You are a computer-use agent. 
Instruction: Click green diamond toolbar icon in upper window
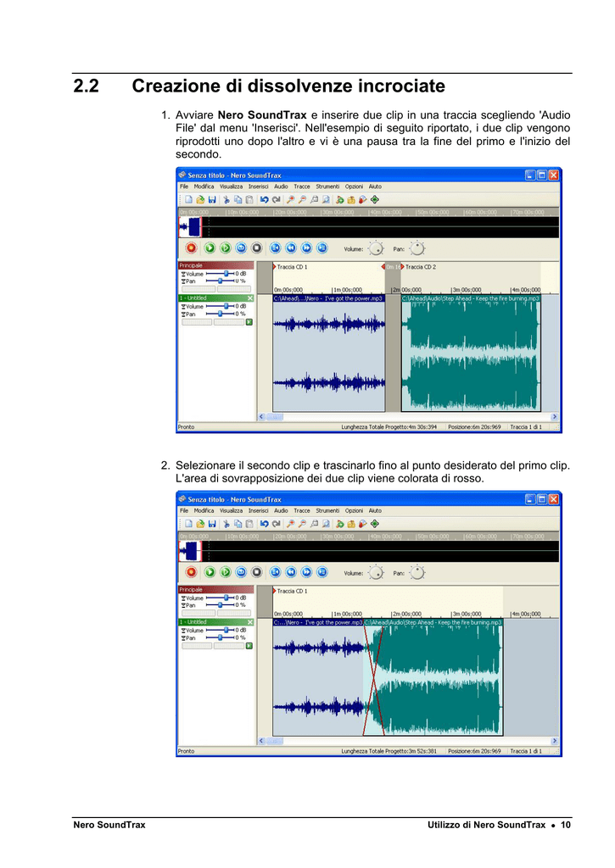pyautogui.click(x=375, y=200)
